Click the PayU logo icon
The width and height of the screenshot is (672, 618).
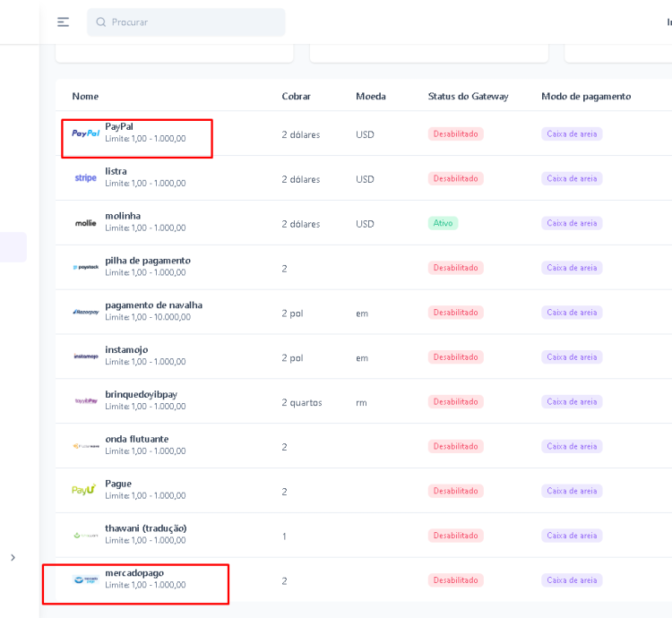coord(84,490)
